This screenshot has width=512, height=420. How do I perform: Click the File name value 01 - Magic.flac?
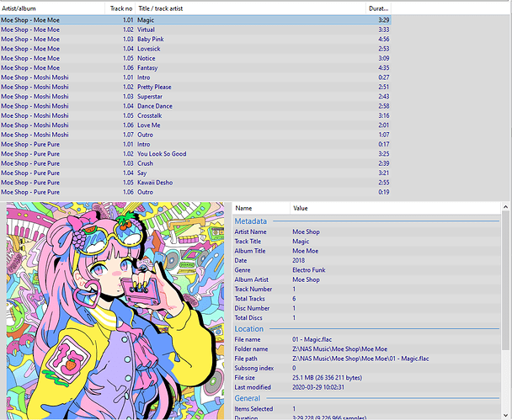coord(312,339)
